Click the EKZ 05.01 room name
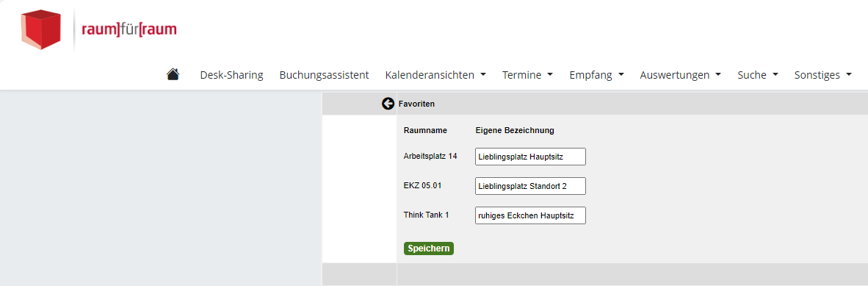Screen dimensions: 868x286 pyautogui.click(x=422, y=186)
